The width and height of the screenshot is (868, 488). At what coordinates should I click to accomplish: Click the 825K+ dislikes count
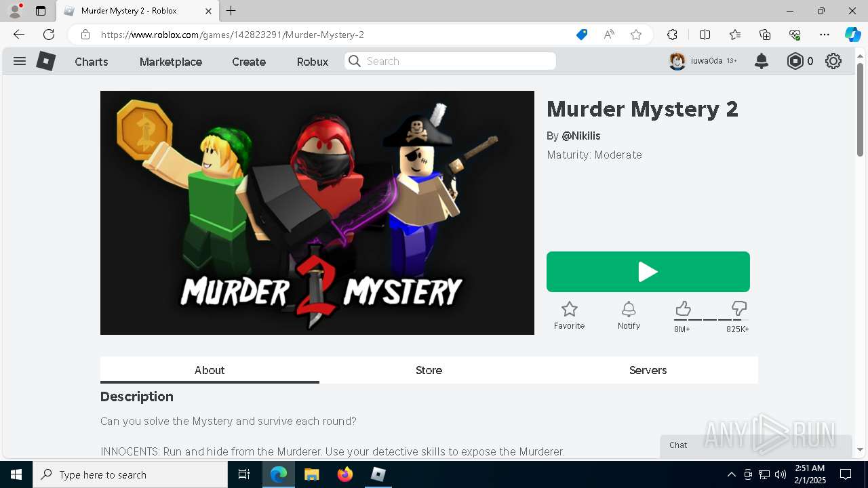tap(738, 329)
